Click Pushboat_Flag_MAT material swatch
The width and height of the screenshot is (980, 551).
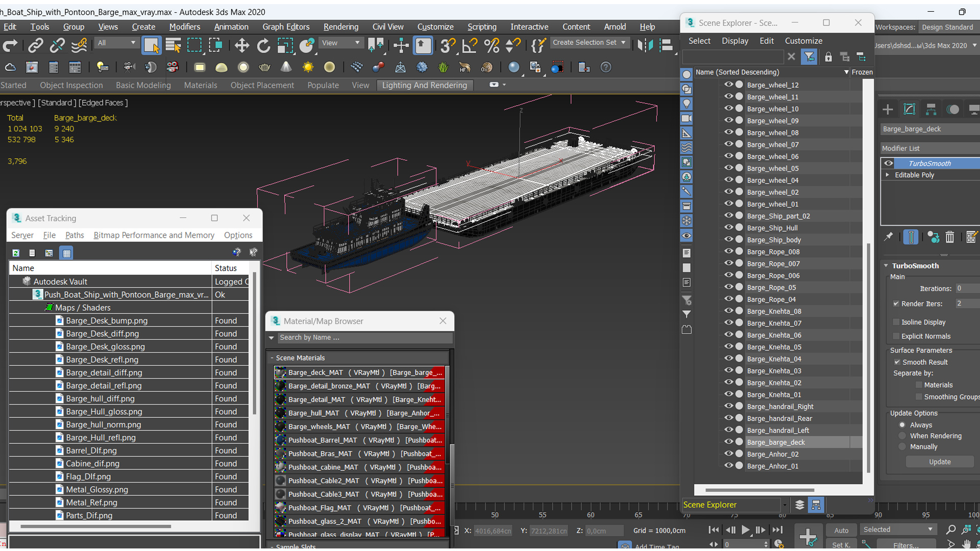(280, 508)
